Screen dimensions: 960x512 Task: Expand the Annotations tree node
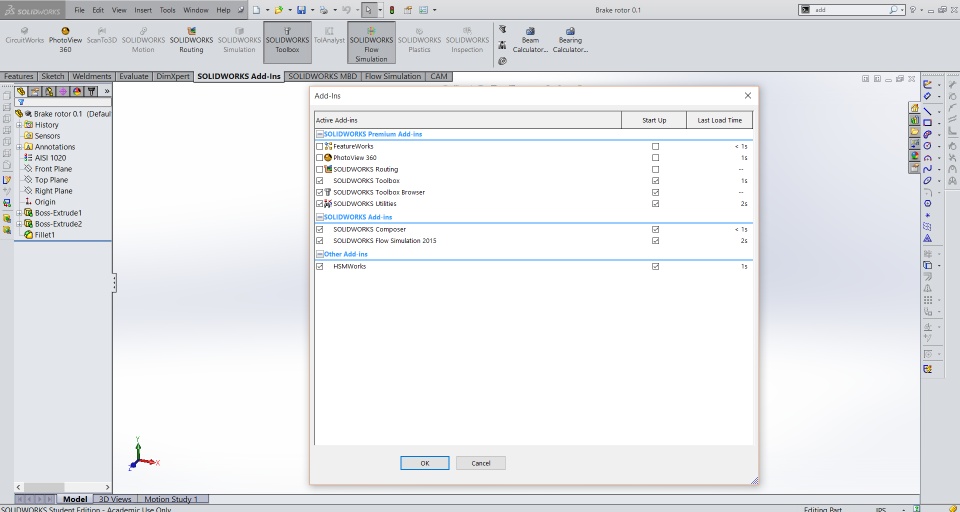click(x=19, y=147)
